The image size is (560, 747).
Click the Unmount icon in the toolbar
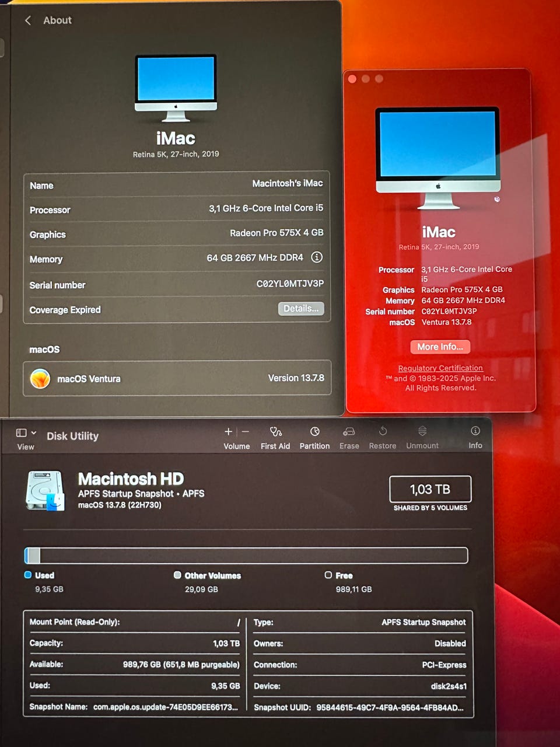422,431
